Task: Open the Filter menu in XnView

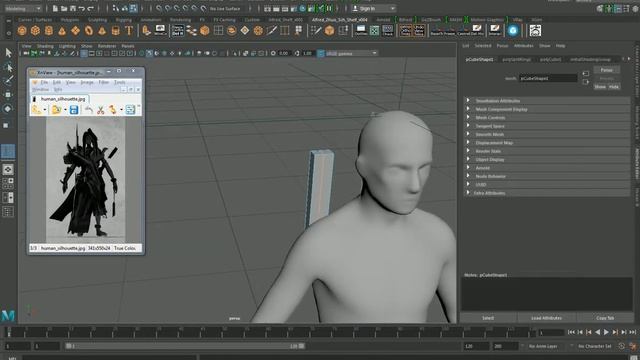Action: click(104, 82)
